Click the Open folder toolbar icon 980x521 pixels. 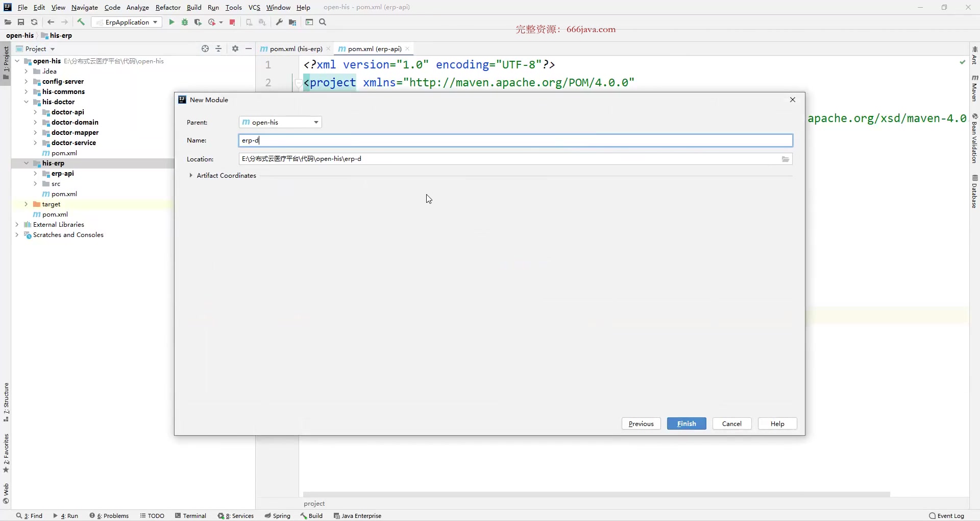[8, 22]
